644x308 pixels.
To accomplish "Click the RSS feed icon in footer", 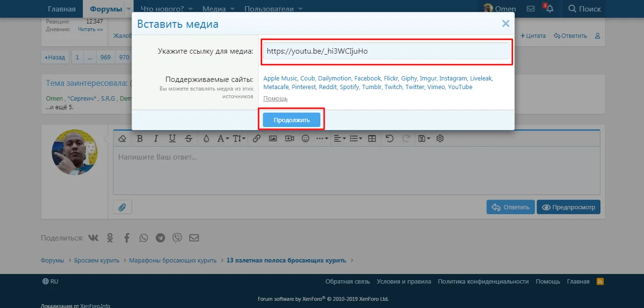I will pos(600,282).
